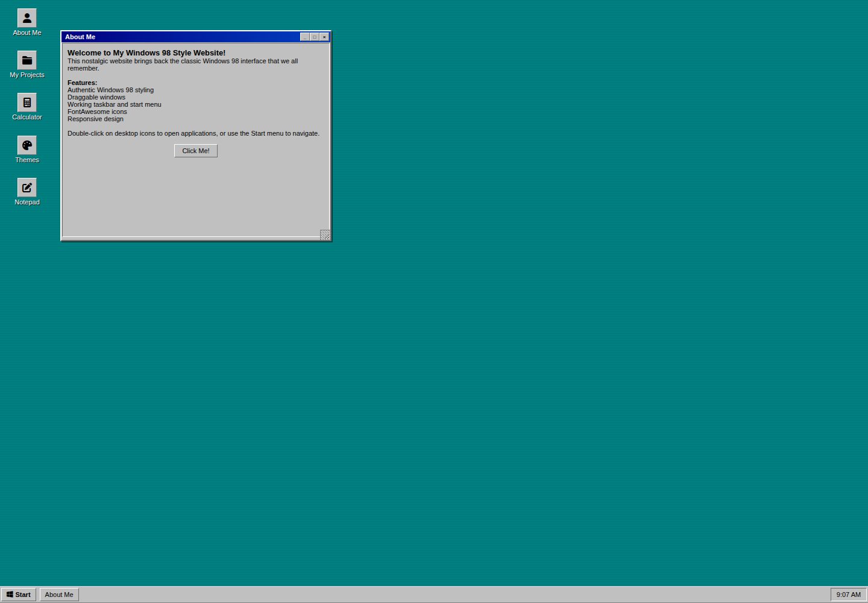Viewport: 868px width, 603px height.
Task: Close the About Me window
Action: point(324,37)
